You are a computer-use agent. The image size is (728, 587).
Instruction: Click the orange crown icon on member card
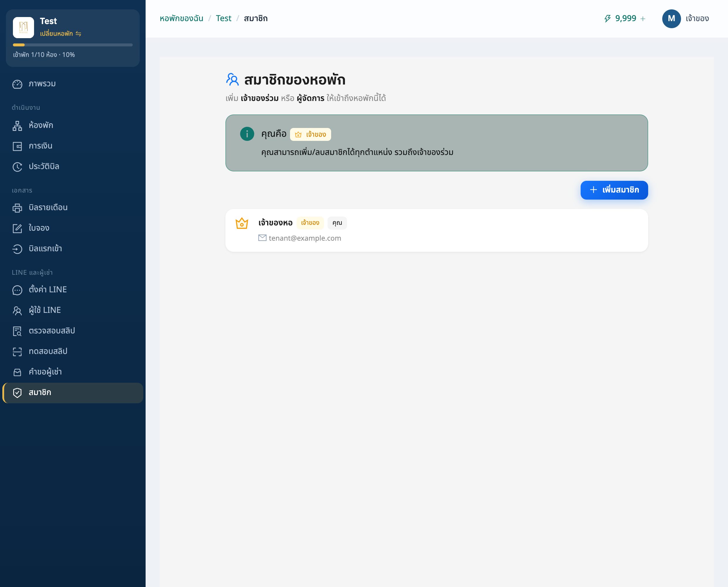click(242, 223)
